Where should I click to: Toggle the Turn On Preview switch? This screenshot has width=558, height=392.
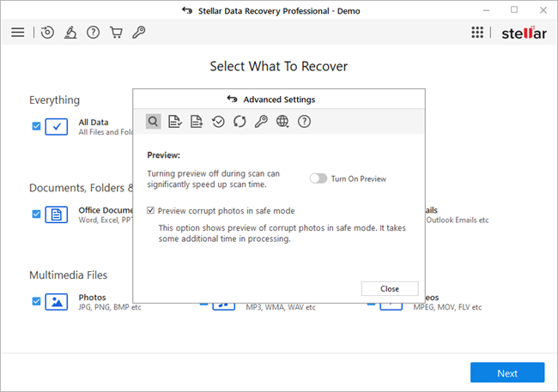click(318, 178)
